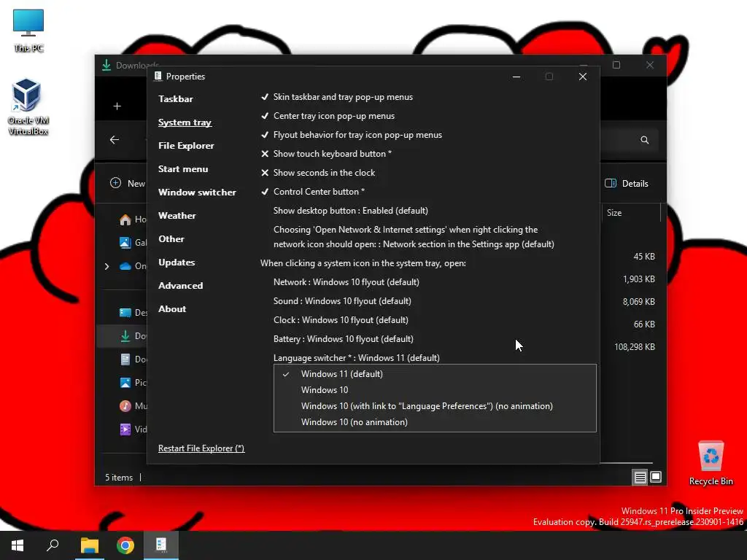Go back in Downloads File Explorer window
This screenshot has width=747, height=560.
point(115,139)
